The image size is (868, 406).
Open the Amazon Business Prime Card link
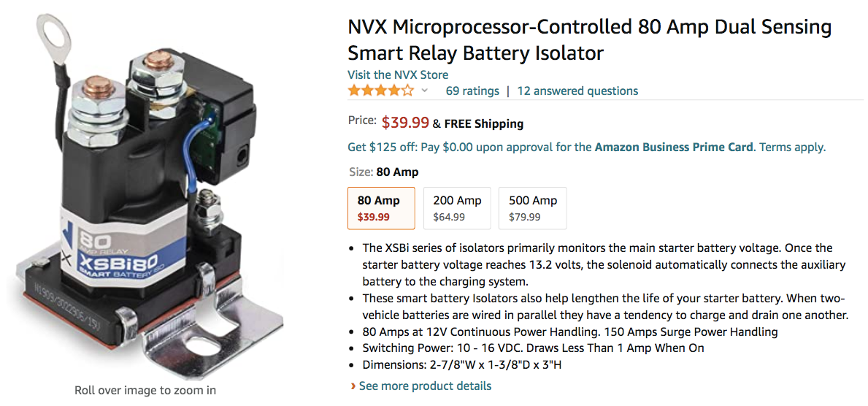pyautogui.click(x=674, y=148)
